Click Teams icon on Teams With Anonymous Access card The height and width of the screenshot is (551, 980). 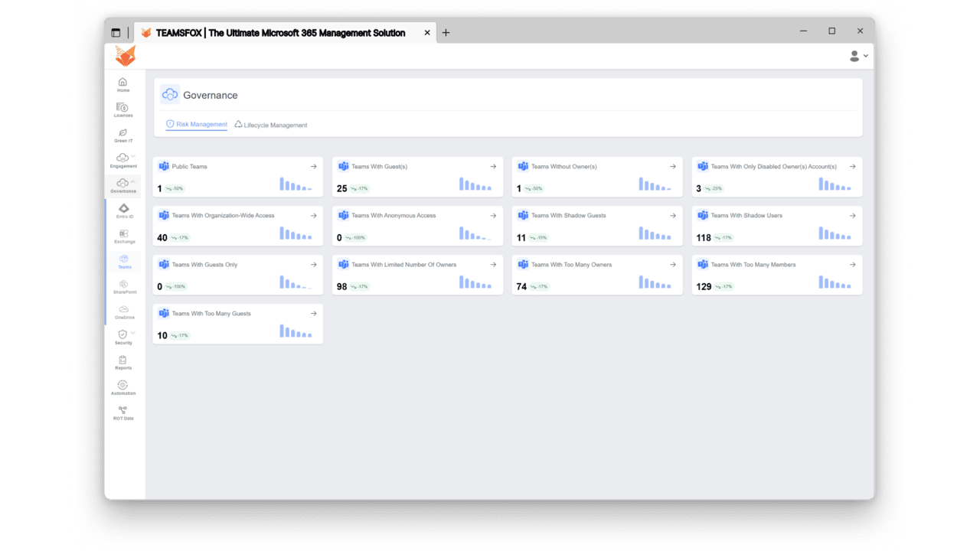point(344,215)
